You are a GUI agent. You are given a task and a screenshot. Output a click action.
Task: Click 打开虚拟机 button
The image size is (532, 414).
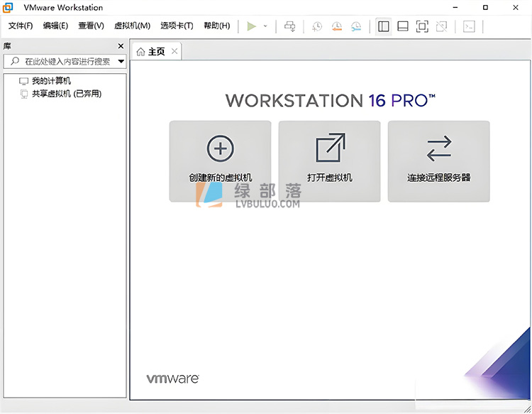tap(329, 161)
